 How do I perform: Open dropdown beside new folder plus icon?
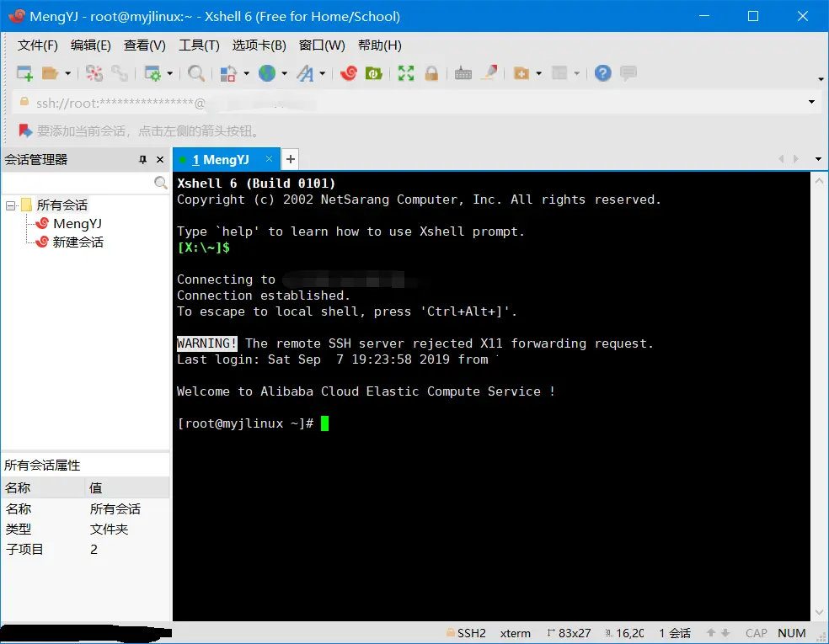(x=538, y=73)
